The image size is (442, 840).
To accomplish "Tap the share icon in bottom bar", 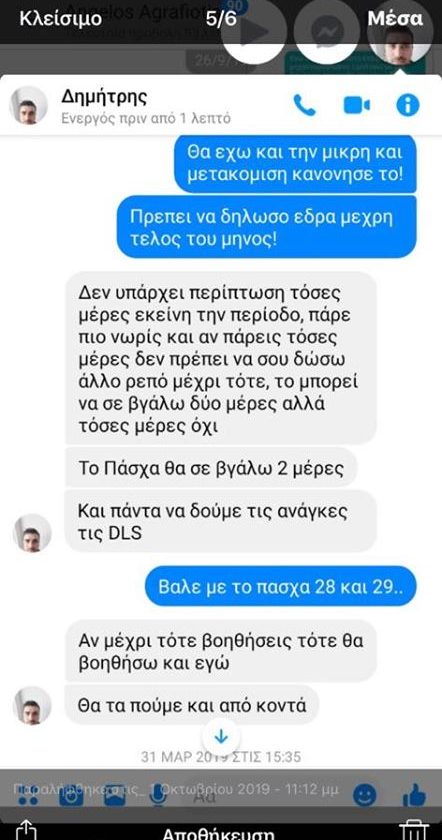I will point(26,830).
